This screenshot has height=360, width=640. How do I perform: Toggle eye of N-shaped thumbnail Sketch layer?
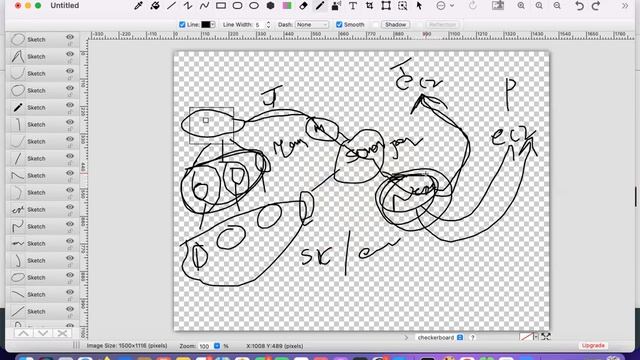pyautogui.click(x=70, y=224)
